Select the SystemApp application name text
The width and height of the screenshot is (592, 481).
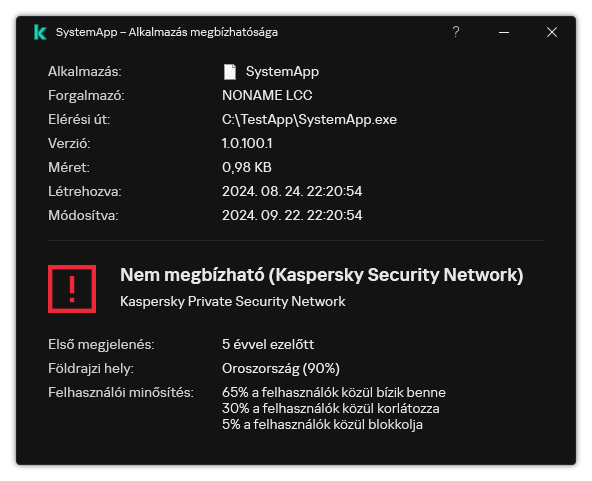tap(282, 71)
